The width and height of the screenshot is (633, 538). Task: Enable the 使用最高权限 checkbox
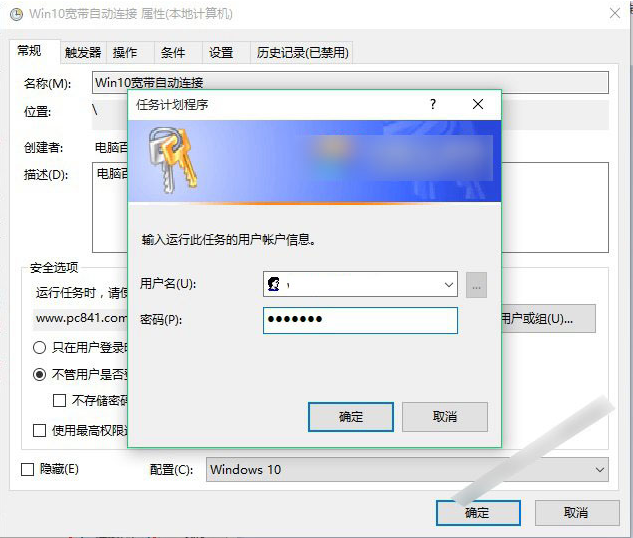(x=40, y=430)
